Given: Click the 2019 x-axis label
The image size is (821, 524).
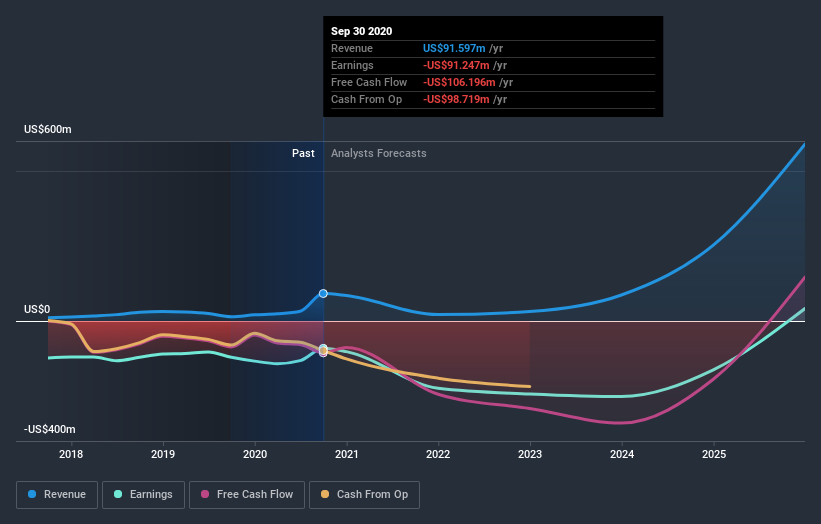Looking at the screenshot, I should pos(163,454).
